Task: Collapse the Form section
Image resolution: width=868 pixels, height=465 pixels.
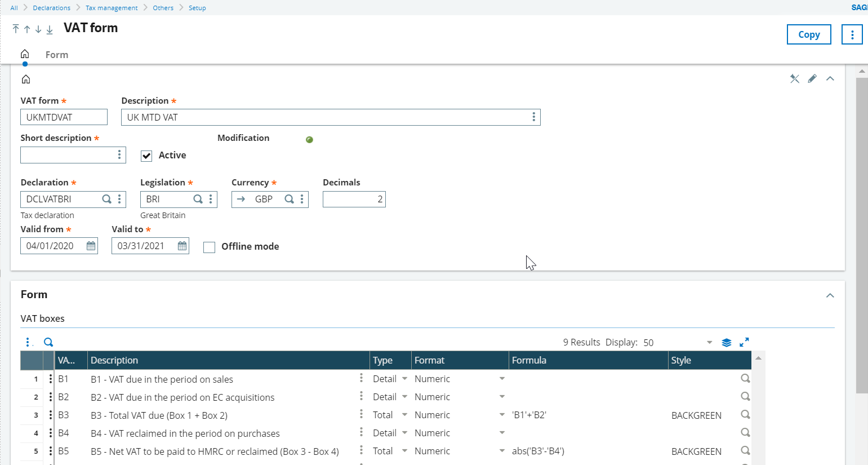Action: [830, 295]
